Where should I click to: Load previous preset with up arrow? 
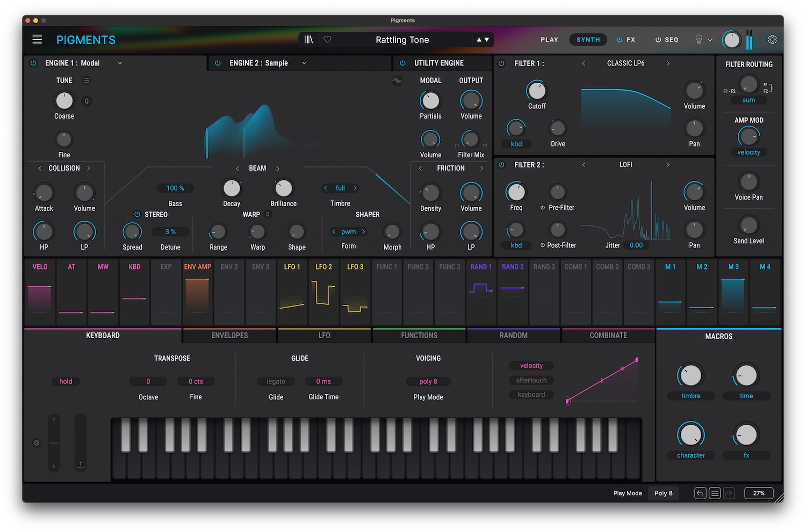coord(479,40)
